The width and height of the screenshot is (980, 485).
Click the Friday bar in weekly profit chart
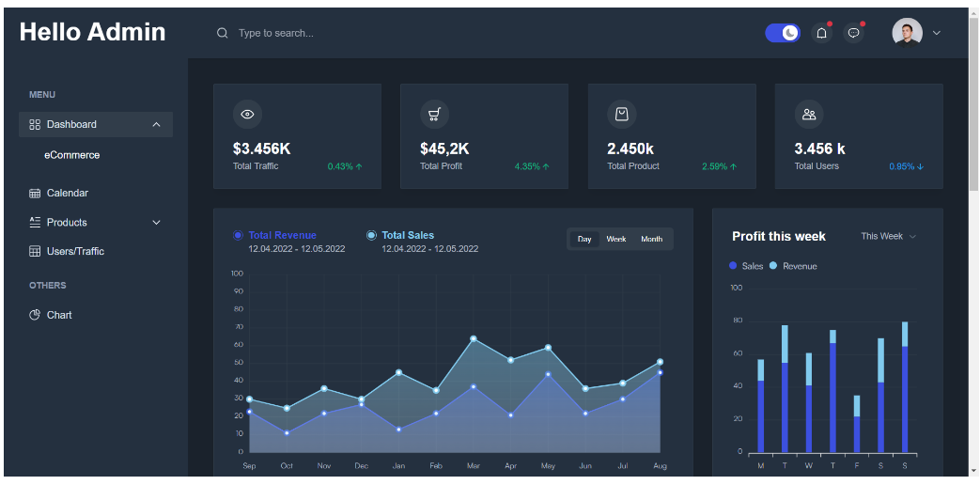click(x=857, y=424)
